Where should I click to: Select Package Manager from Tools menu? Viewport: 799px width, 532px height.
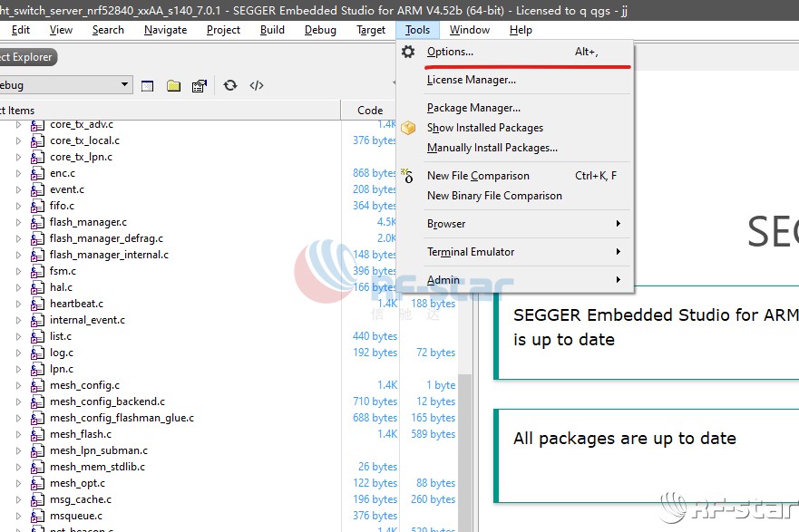473,108
